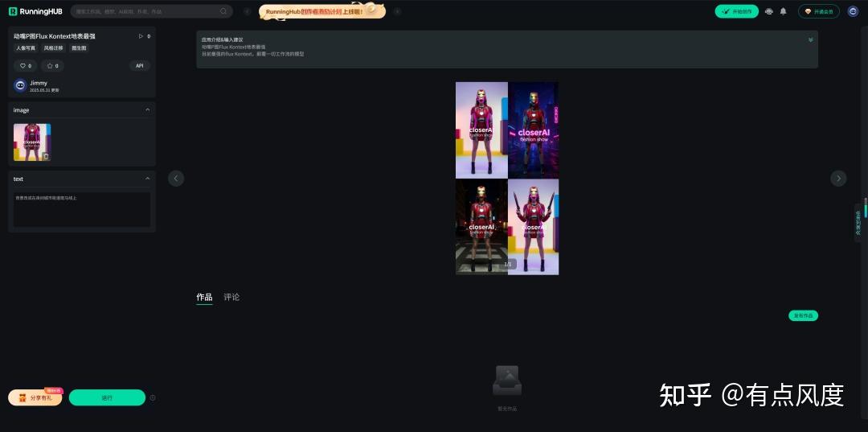The image size is (868, 432).
Task: Switch to the 评论 tab
Action: pos(231,298)
